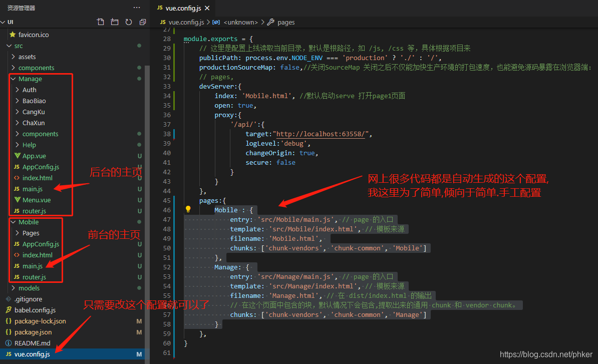The width and height of the screenshot is (598, 364).
Task: Click the New Folder icon in explorer header
Action: [114, 22]
